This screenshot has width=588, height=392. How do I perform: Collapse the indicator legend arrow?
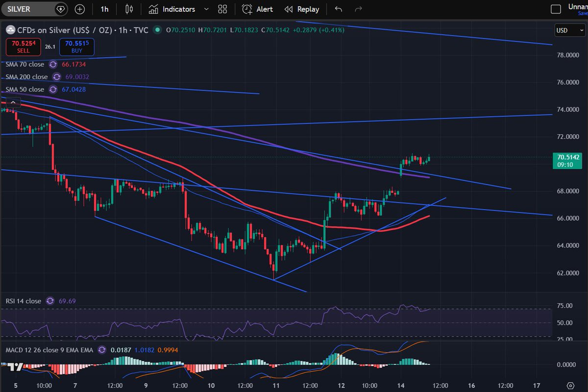[x=12, y=103]
